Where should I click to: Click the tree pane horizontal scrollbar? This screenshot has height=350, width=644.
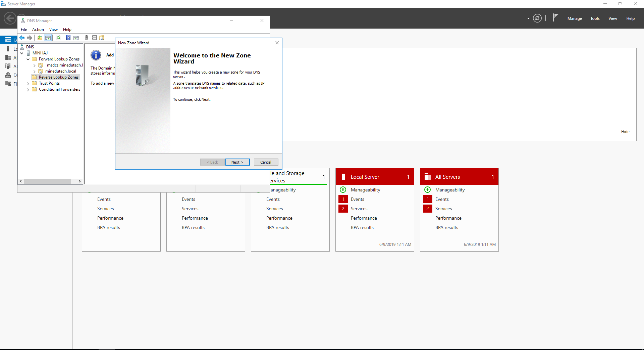[x=47, y=181]
